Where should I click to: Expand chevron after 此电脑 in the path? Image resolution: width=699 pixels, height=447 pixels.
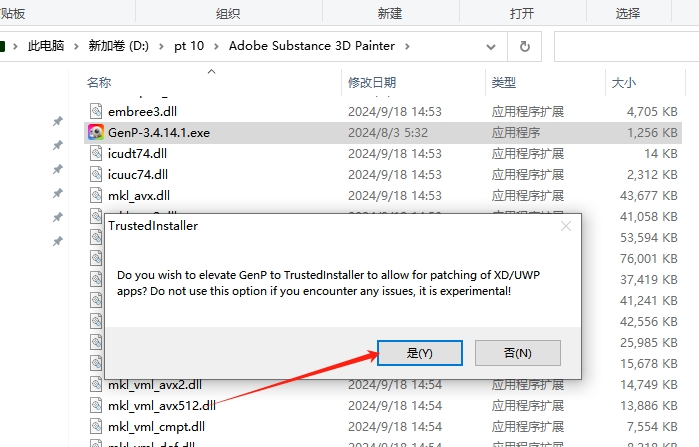click(x=76, y=46)
